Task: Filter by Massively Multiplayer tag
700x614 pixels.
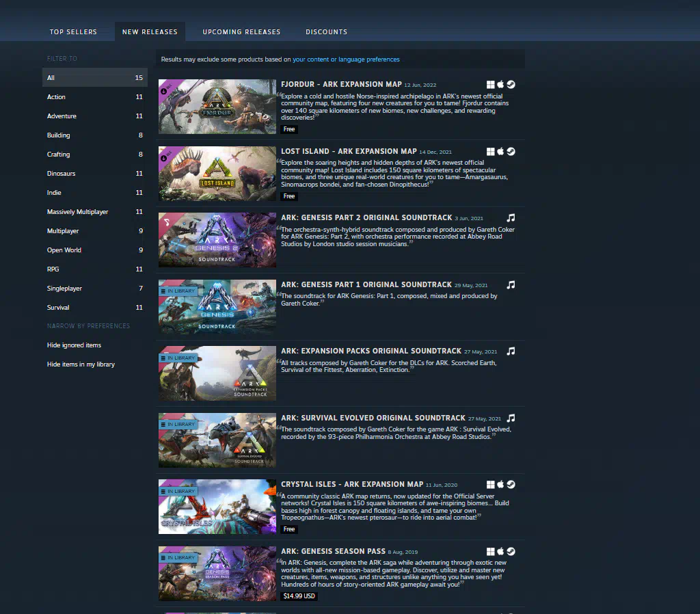Action: (x=94, y=212)
